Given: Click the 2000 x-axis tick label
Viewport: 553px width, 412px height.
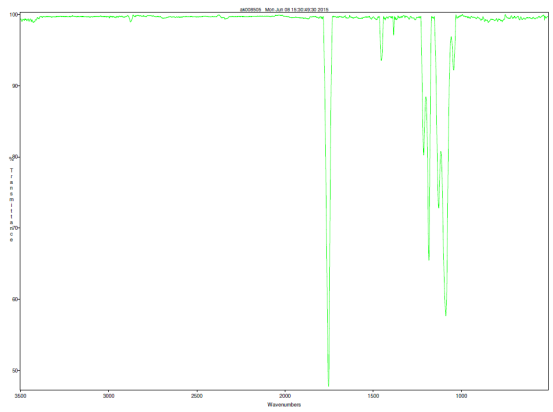Looking at the screenshot, I should tap(285, 396).
